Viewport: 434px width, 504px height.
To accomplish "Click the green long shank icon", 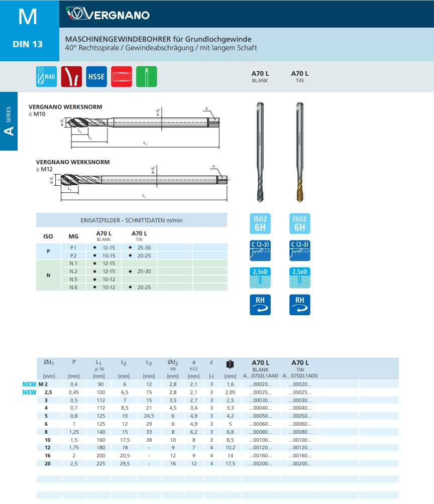I will click(146, 77).
